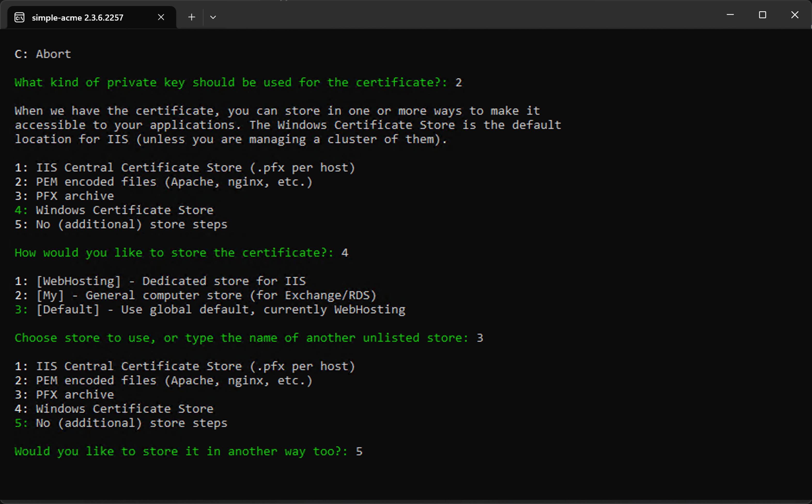The height and width of the screenshot is (504, 812).
Task: Click the line reading 'C: Abort'
Action: [42, 54]
